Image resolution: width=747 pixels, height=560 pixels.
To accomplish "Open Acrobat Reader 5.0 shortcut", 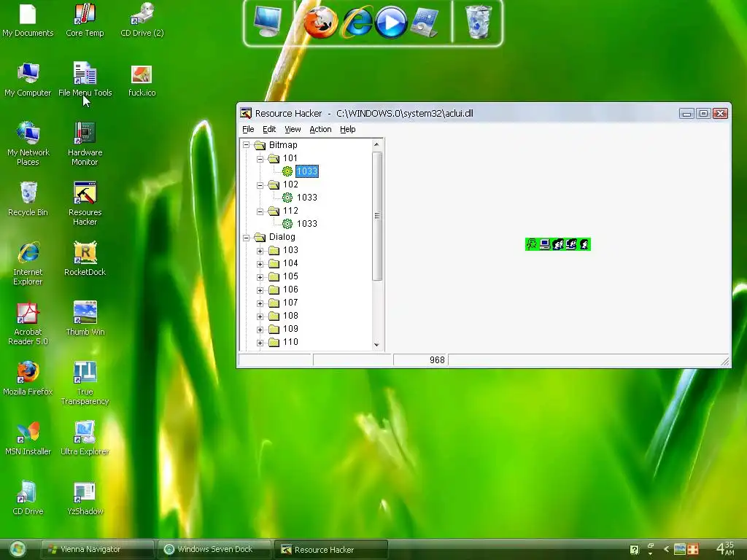I will 28,323.
